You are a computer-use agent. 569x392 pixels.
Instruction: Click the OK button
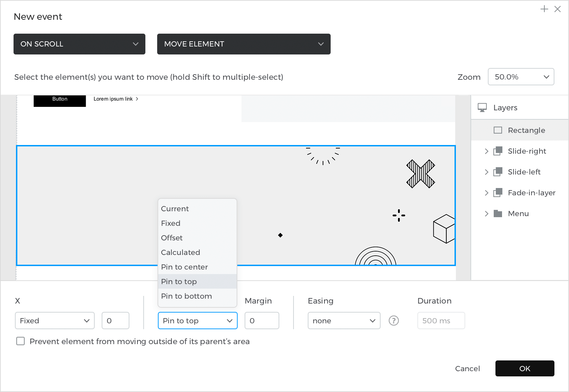click(x=525, y=368)
